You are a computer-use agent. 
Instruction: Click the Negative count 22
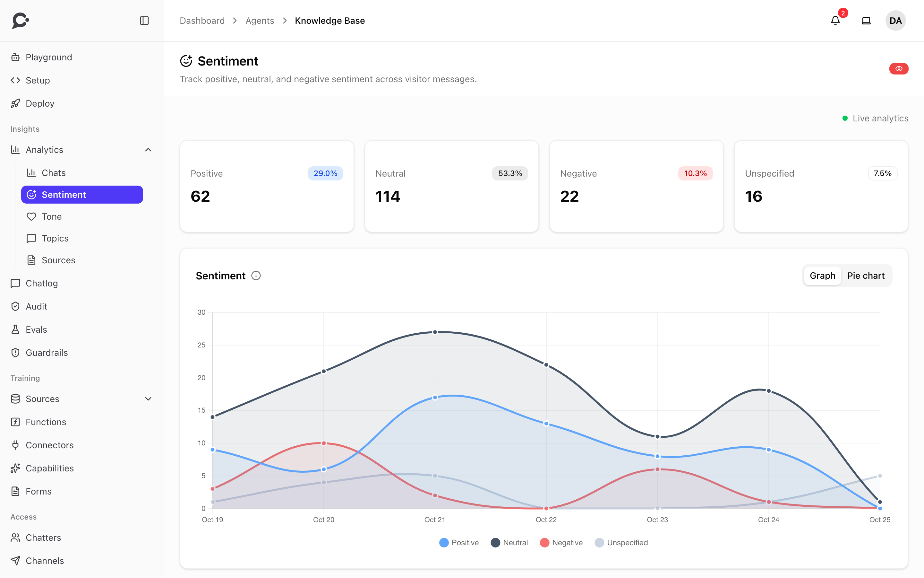pyautogui.click(x=569, y=196)
